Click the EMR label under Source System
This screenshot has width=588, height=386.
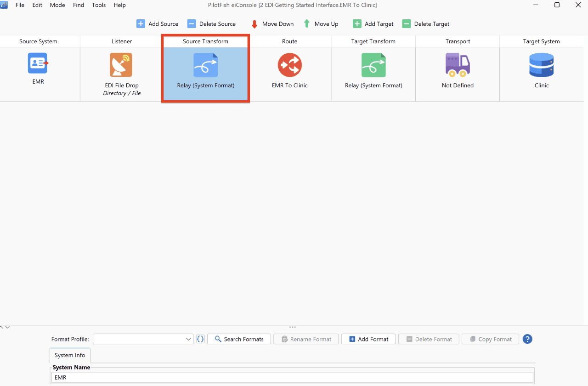click(x=38, y=82)
